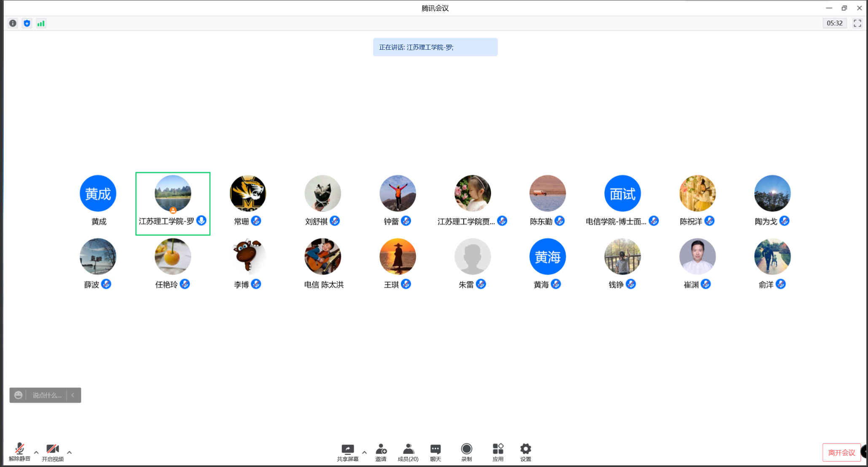Select 陈祝洋 avatar
The width and height of the screenshot is (868, 467).
pos(698,193)
